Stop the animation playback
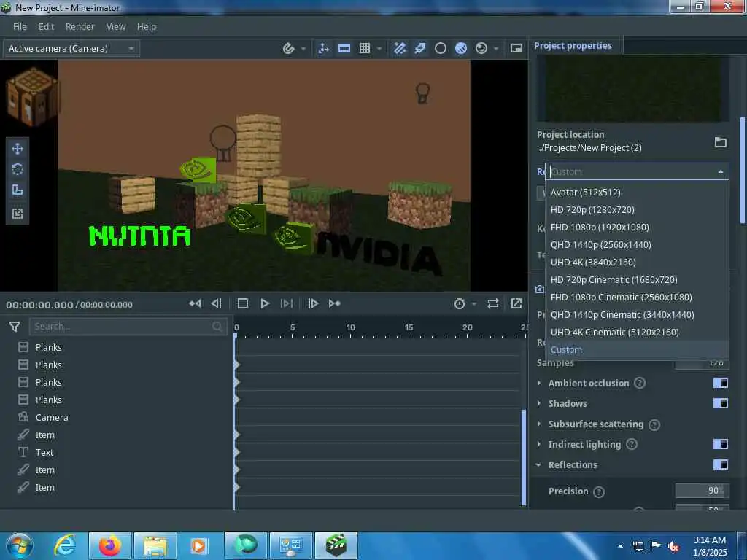 242,303
